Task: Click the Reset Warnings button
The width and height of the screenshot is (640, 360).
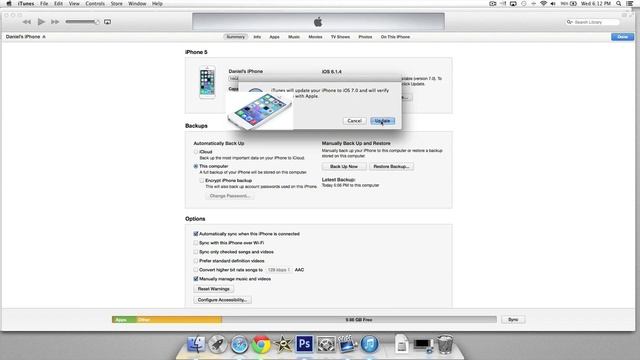Action: point(213,289)
